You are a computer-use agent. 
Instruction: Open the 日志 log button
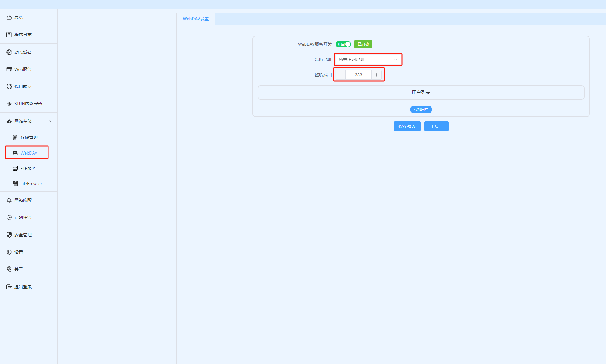436,126
